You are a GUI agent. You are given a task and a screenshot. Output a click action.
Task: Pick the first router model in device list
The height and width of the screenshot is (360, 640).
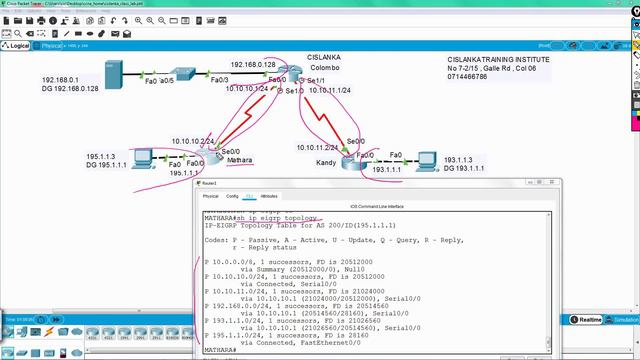(93, 333)
